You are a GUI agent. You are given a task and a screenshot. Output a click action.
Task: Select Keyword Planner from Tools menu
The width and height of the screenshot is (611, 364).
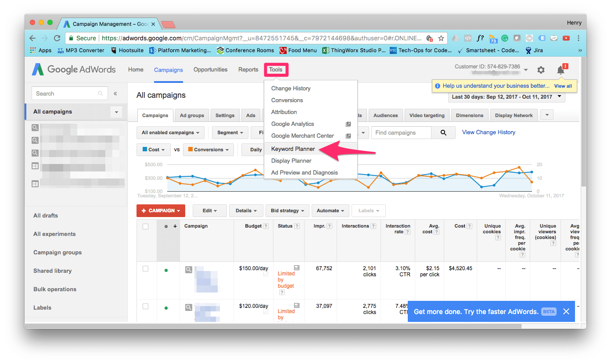[x=311, y=149]
